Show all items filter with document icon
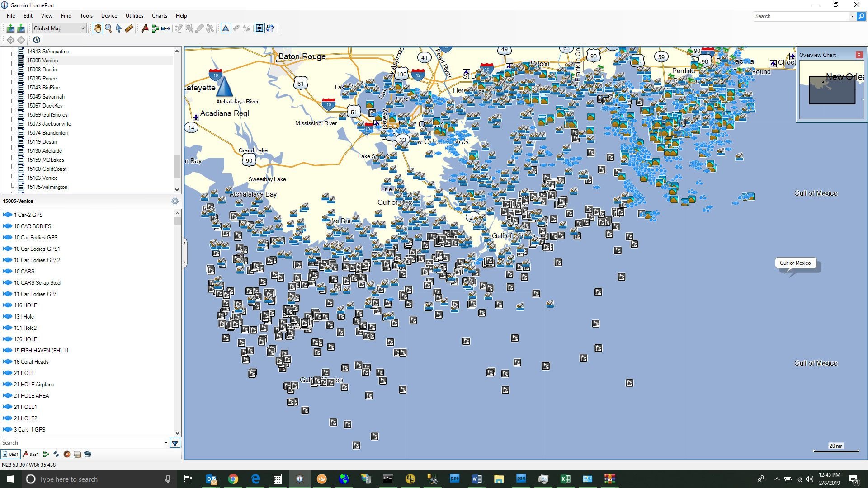The height and width of the screenshot is (488, 868). coord(11,454)
